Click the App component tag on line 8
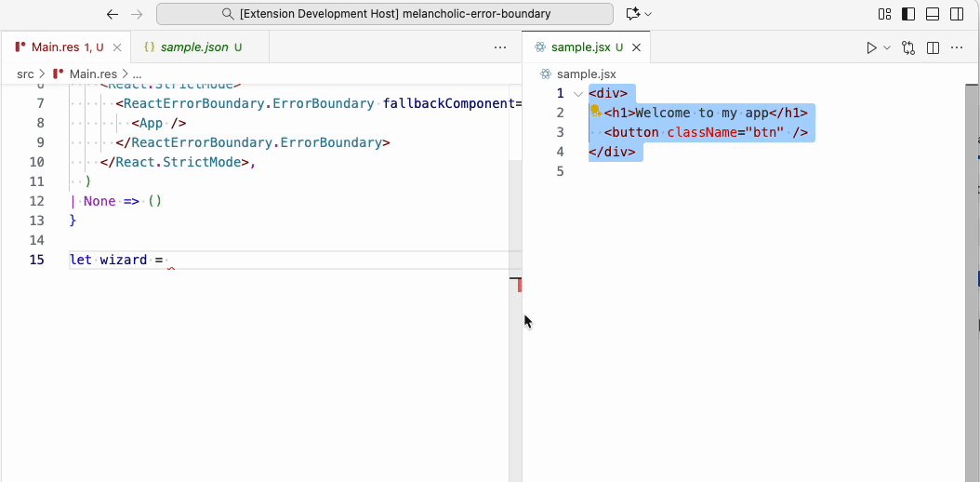Viewport: 980px width, 482px height. [x=159, y=123]
